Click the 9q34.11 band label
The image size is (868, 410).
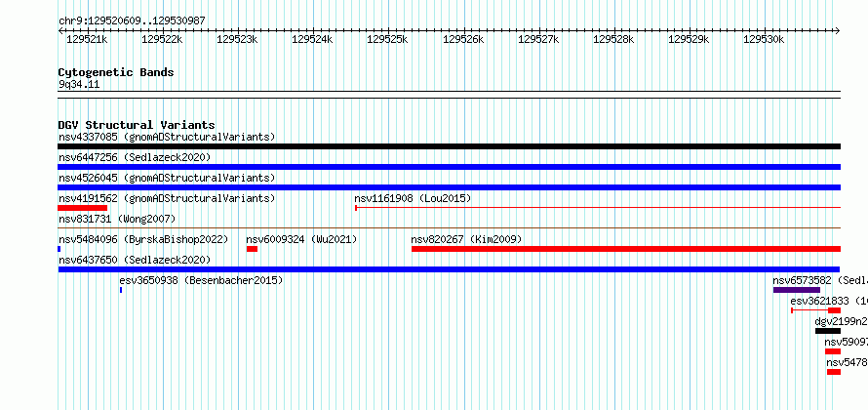click(79, 85)
